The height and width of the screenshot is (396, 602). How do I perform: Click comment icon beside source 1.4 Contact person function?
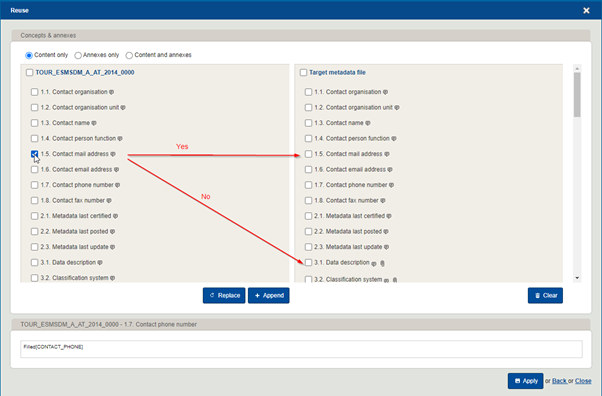point(120,139)
